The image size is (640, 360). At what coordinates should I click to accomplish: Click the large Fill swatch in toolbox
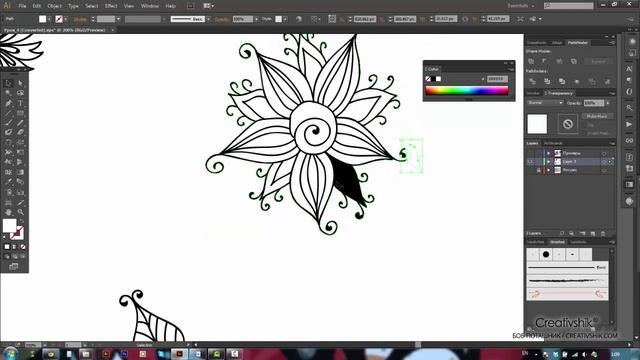point(9,225)
